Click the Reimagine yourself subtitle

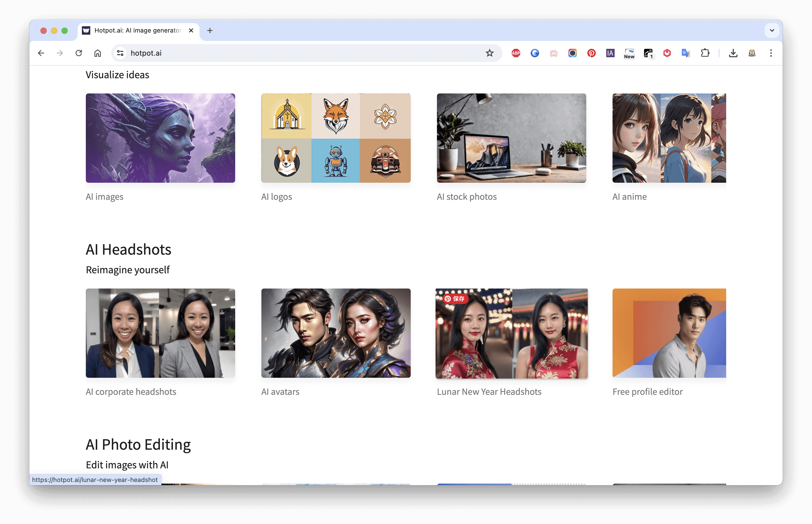128,270
